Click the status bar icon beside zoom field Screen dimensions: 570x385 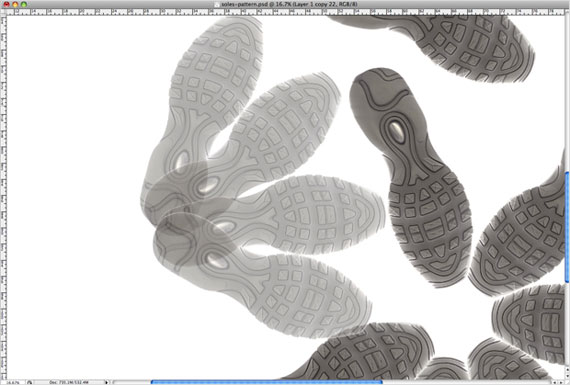[x=29, y=382]
